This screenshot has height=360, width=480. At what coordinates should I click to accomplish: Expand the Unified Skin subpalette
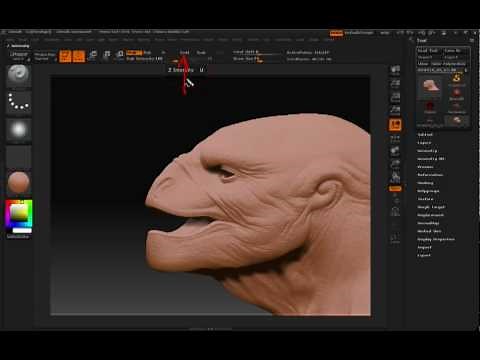(429, 231)
